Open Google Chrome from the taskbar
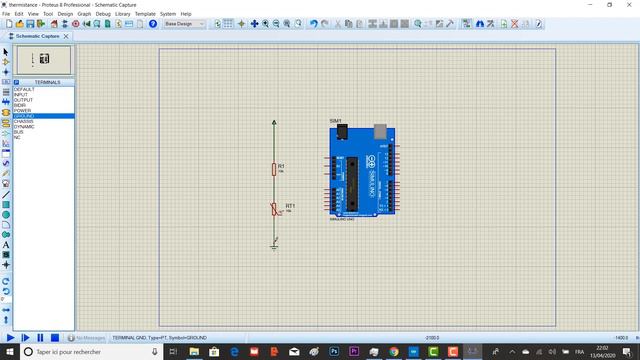640x360 pixels. (x=393, y=351)
